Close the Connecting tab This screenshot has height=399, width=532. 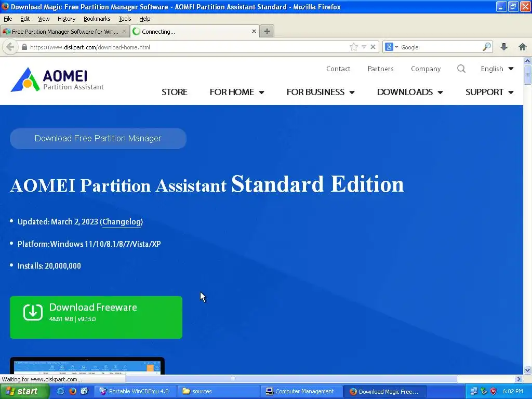pos(254,31)
